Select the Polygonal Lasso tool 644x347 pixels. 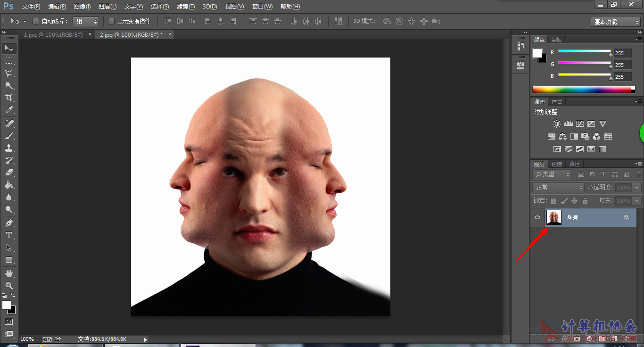coord(9,73)
